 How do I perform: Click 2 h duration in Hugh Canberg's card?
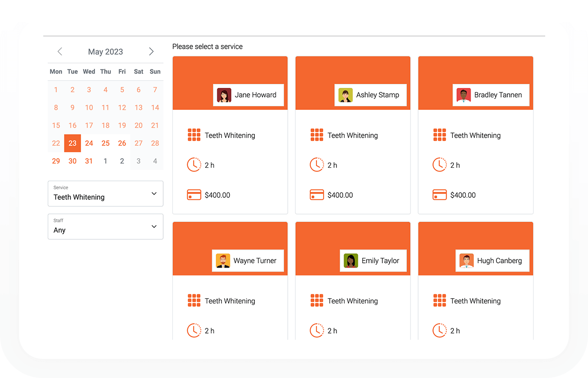pos(455,330)
